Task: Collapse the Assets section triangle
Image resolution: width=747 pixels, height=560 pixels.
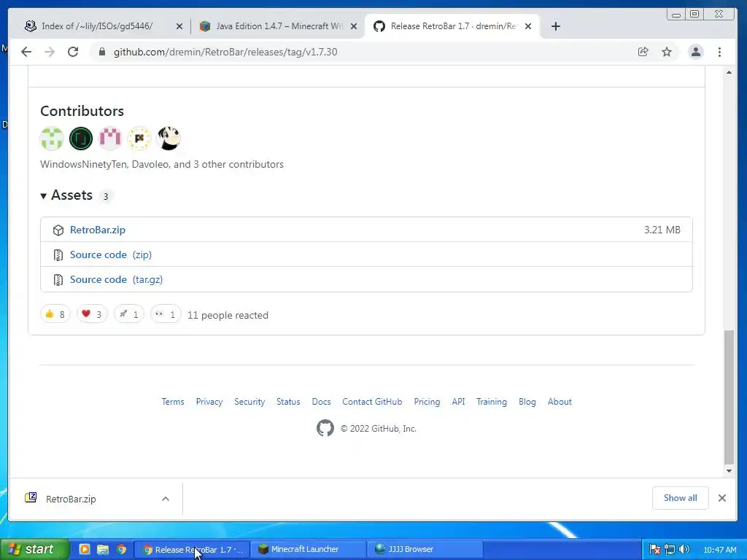Action: [43, 195]
